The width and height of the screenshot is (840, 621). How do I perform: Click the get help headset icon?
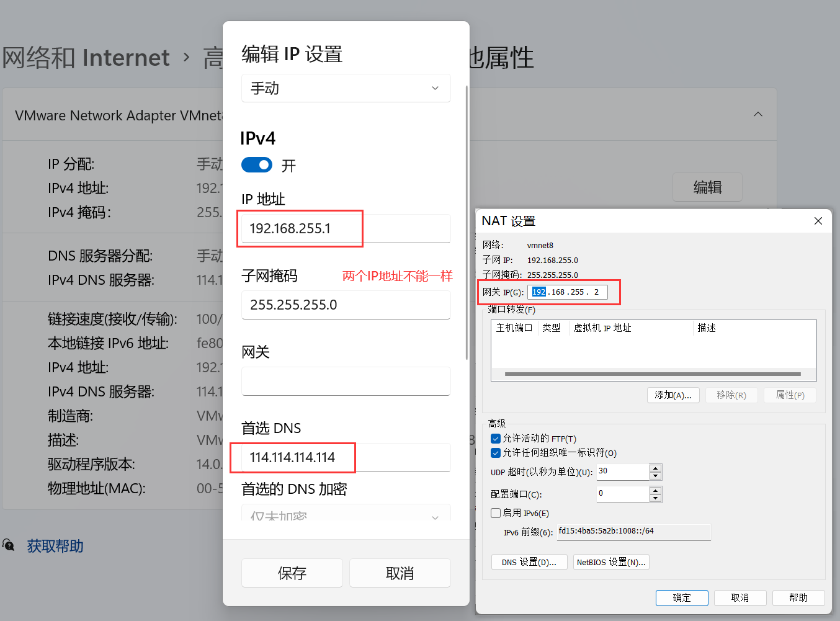pyautogui.click(x=9, y=545)
